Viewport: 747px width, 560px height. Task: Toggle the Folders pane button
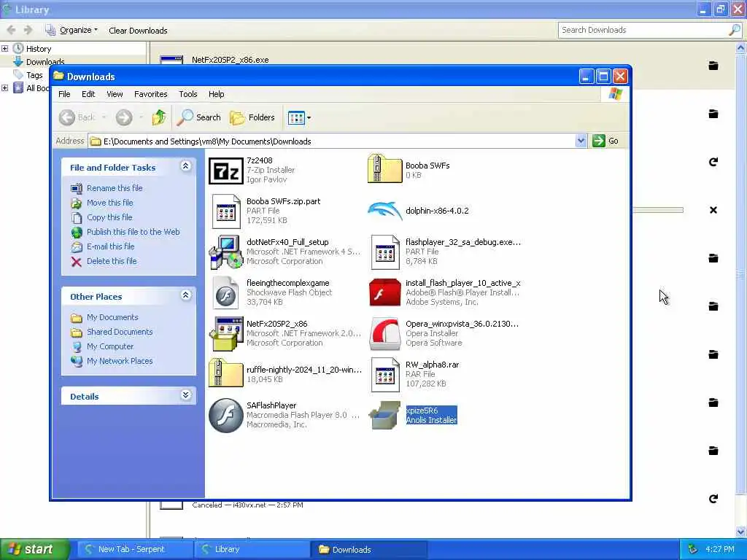click(x=252, y=117)
